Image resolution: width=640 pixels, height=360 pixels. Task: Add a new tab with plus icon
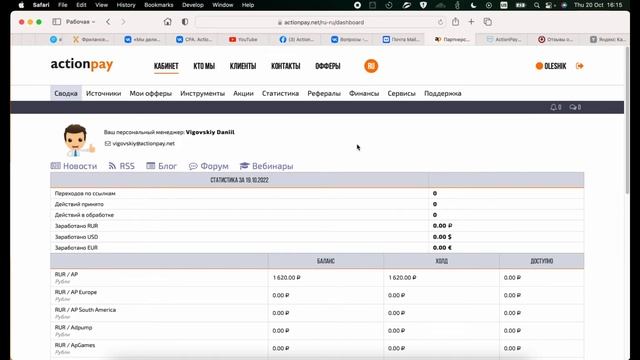(471, 22)
